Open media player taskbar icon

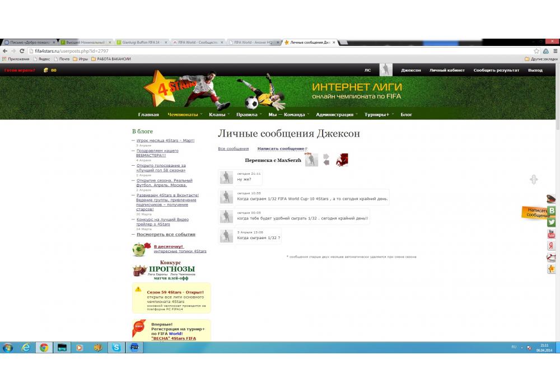(x=80, y=347)
